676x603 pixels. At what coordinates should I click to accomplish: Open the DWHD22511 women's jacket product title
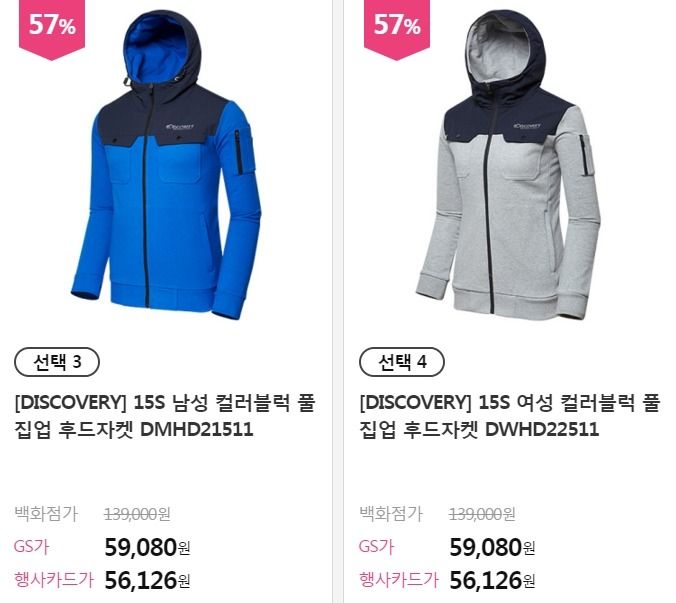tap(510, 416)
